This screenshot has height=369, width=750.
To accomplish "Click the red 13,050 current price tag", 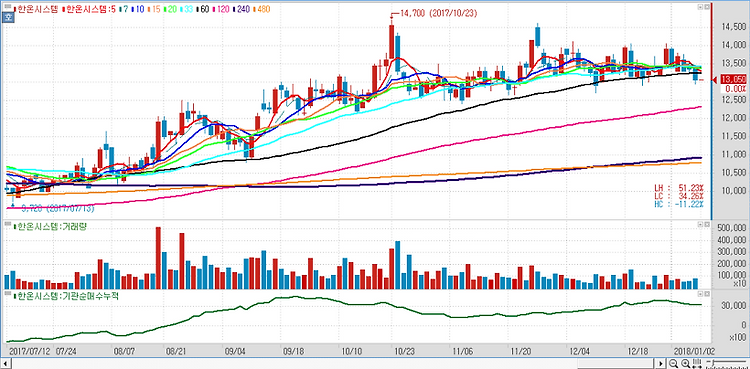I will [734, 80].
